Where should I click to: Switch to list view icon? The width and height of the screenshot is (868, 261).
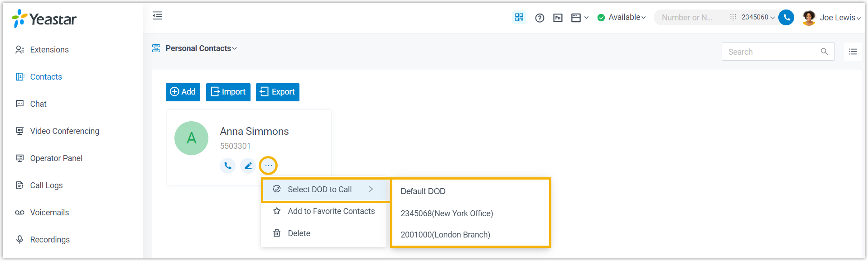point(853,52)
